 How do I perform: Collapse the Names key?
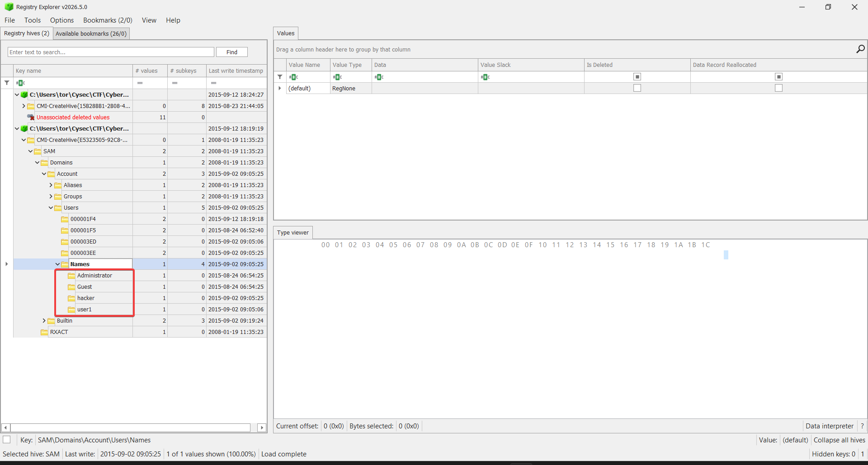coord(57,264)
